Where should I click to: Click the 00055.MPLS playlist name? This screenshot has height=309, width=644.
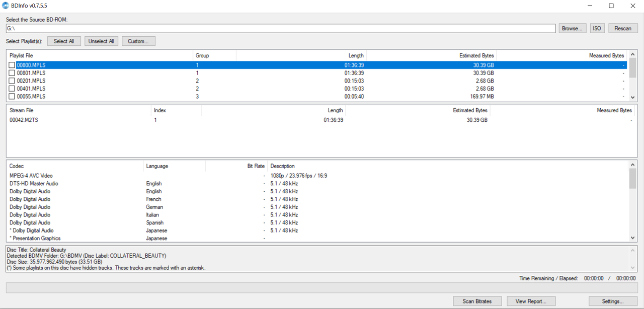click(x=31, y=97)
